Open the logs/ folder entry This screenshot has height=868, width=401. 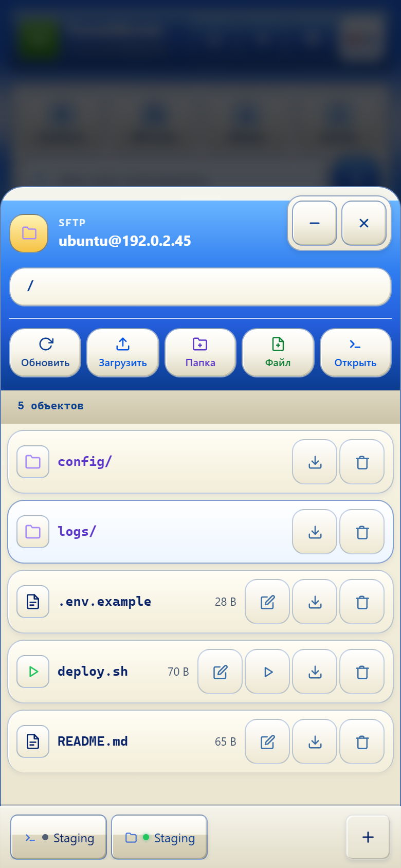tap(77, 532)
